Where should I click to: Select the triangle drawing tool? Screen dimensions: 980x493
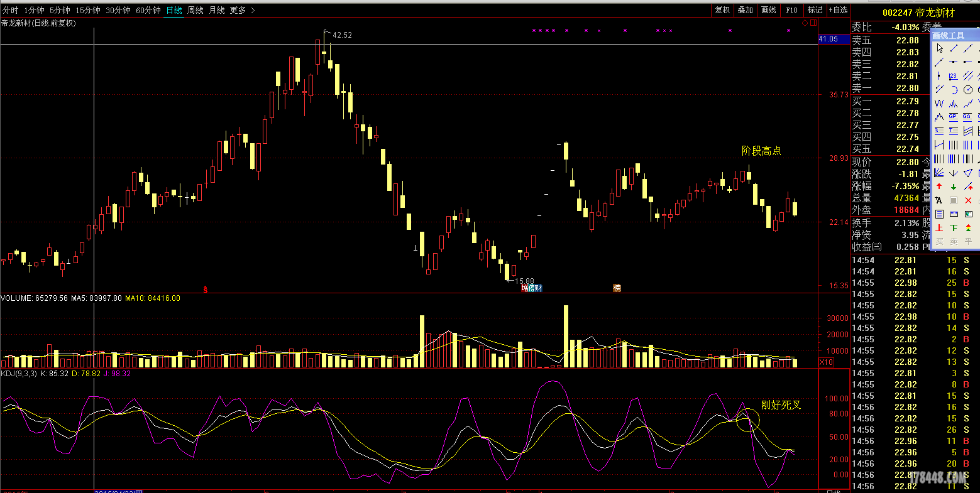click(x=968, y=173)
